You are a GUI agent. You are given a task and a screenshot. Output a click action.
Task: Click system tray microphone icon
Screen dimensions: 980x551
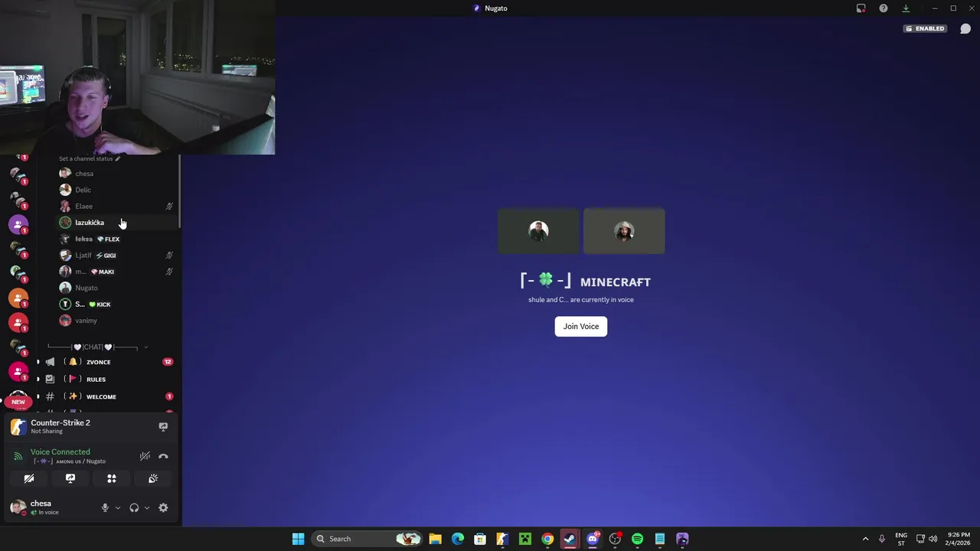pos(882,539)
